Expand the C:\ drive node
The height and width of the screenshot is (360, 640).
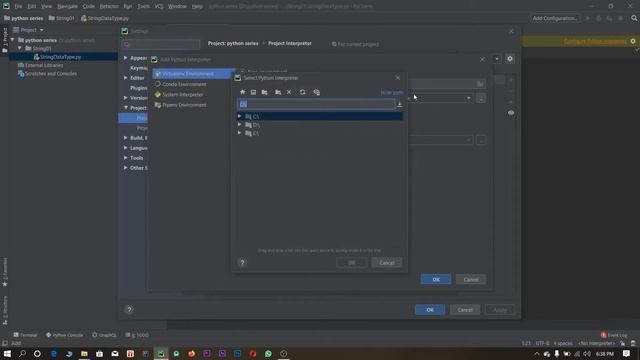pos(240,116)
